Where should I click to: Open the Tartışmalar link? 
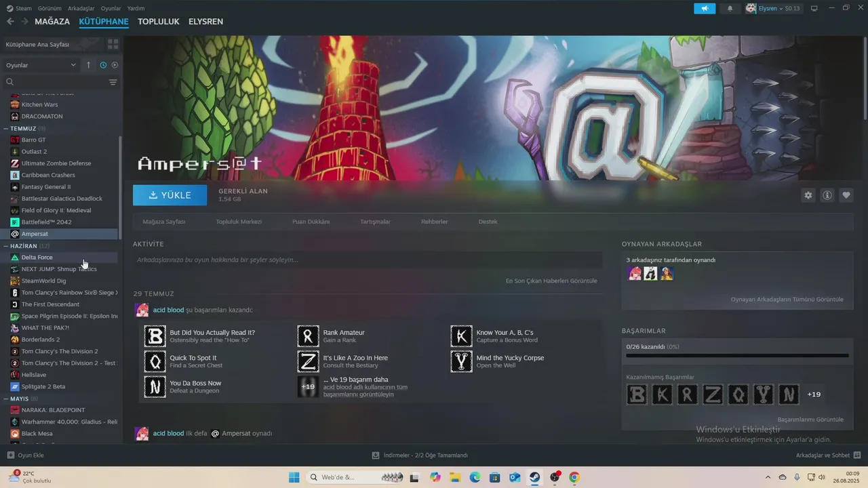pyautogui.click(x=375, y=222)
